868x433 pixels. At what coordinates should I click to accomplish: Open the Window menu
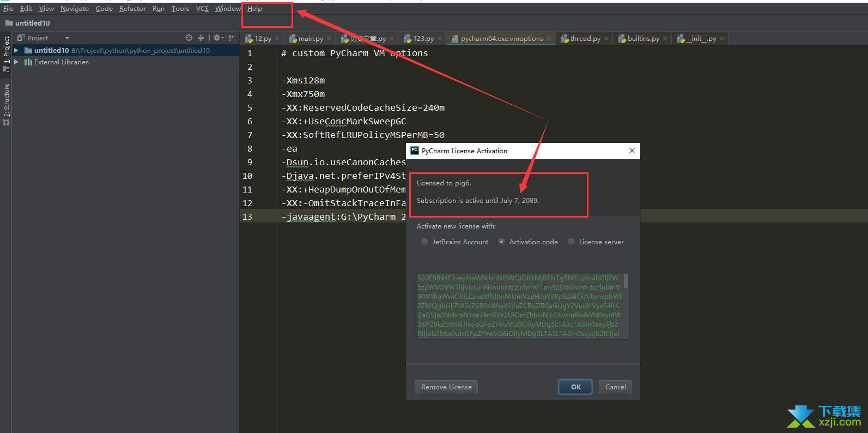point(228,9)
